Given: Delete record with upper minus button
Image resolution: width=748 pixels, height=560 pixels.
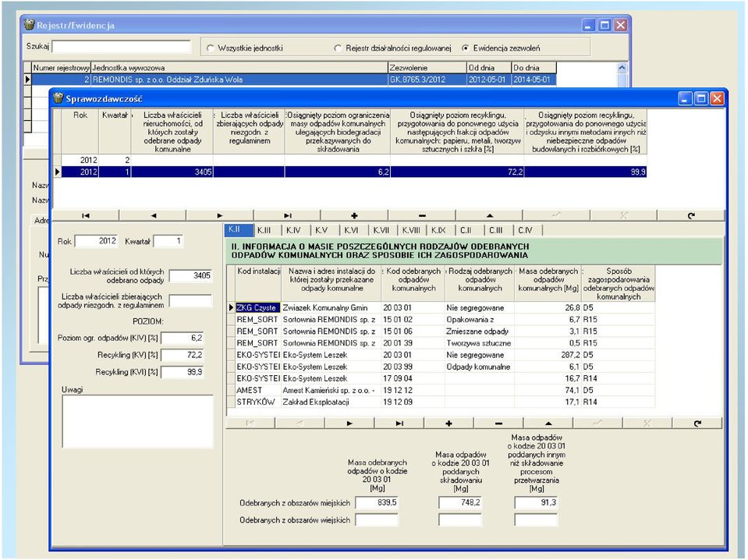Looking at the screenshot, I should pos(422,216).
